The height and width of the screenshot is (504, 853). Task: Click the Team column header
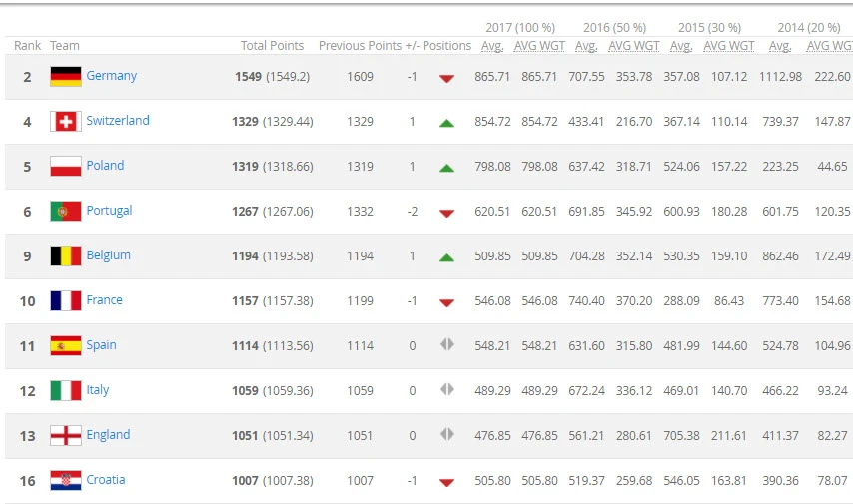coord(65,45)
